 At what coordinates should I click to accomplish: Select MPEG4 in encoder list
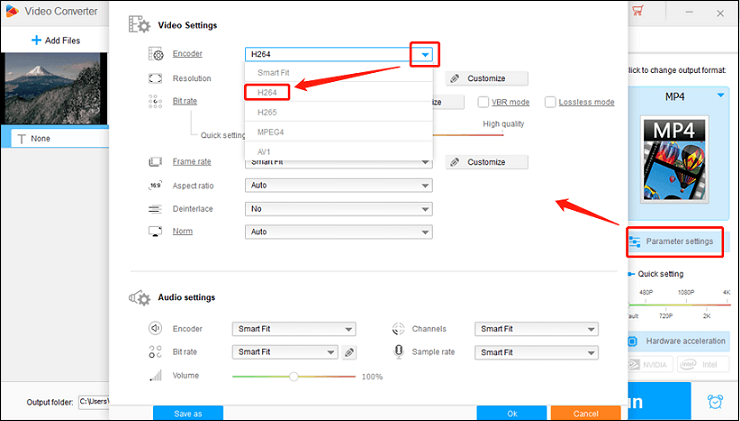[x=339, y=132]
